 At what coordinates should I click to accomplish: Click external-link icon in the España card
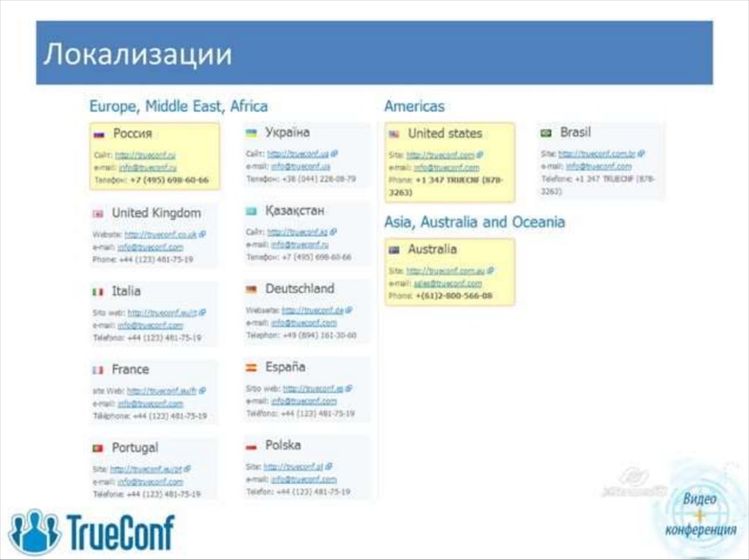tap(349, 389)
